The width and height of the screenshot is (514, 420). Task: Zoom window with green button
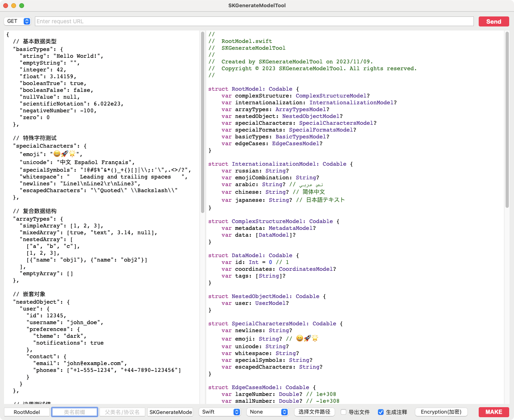[22, 6]
